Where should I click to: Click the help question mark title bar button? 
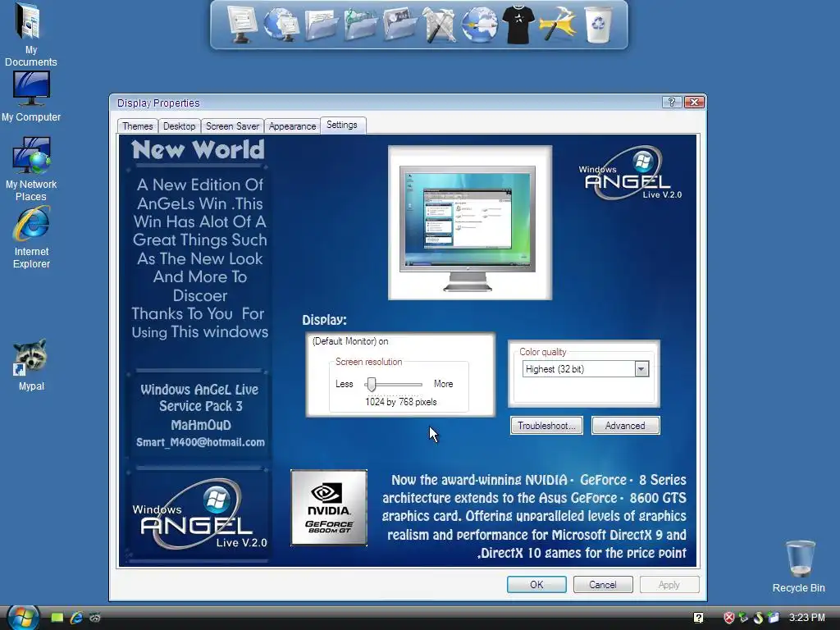coord(672,103)
